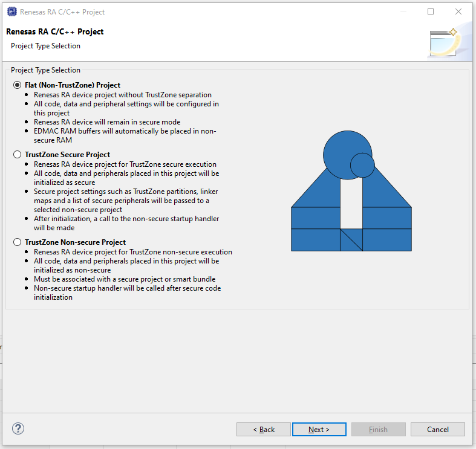Select the Flat (Non-TrustZone) Project radio button
The height and width of the screenshot is (449, 476).
[18, 85]
